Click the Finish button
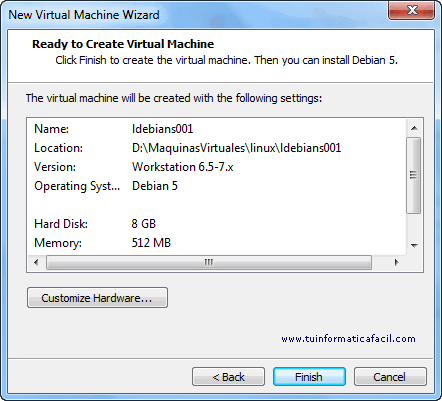The image size is (442, 401). [x=309, y=377]
